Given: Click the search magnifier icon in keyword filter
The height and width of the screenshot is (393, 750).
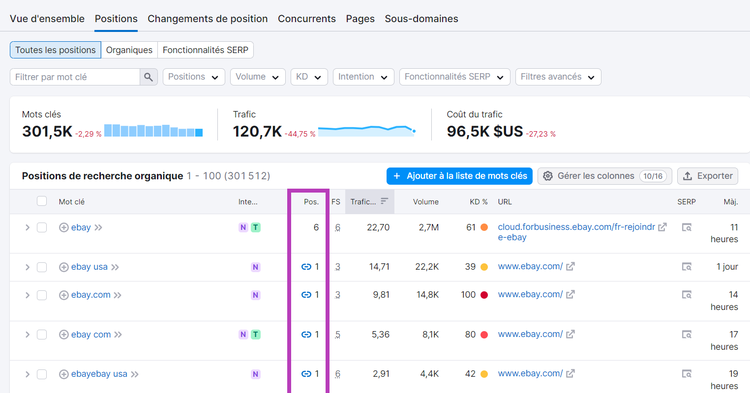Looking at the screenshot, I should coord(148,77).
